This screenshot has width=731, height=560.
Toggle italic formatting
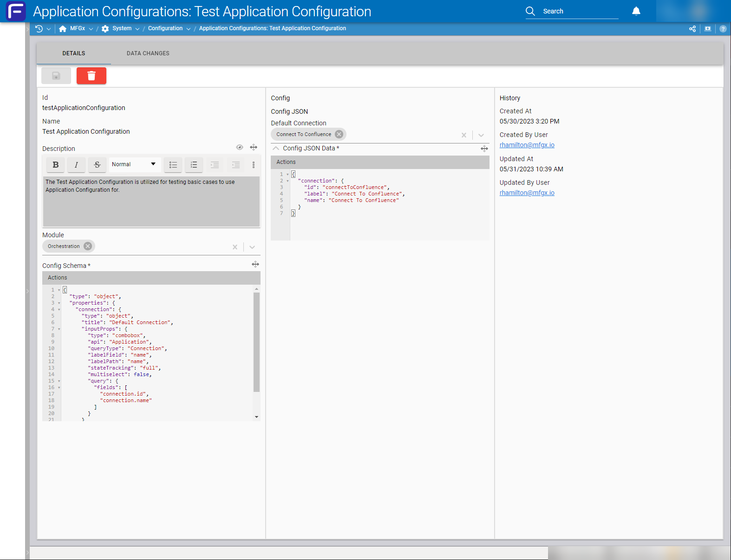(x=76, y=164)
